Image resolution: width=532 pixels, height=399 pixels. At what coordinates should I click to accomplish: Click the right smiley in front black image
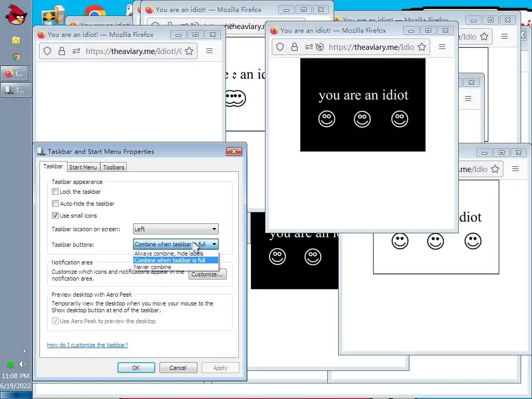click(400, 119)
